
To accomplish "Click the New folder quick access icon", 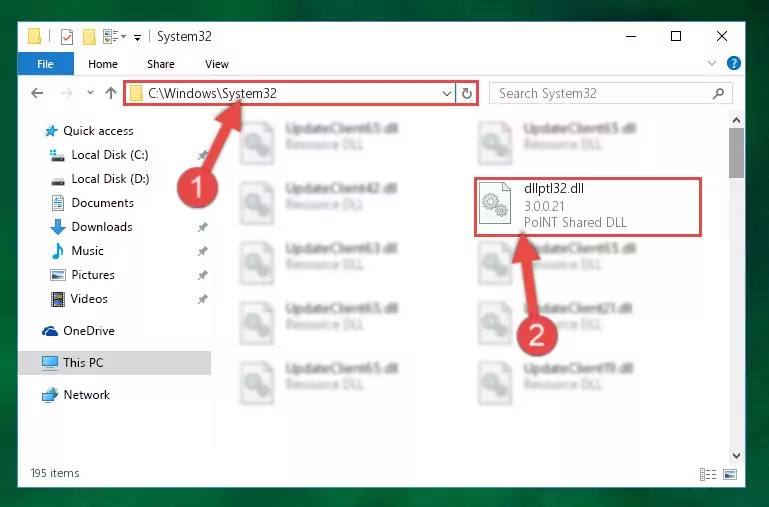I will (x=89, y=37).
